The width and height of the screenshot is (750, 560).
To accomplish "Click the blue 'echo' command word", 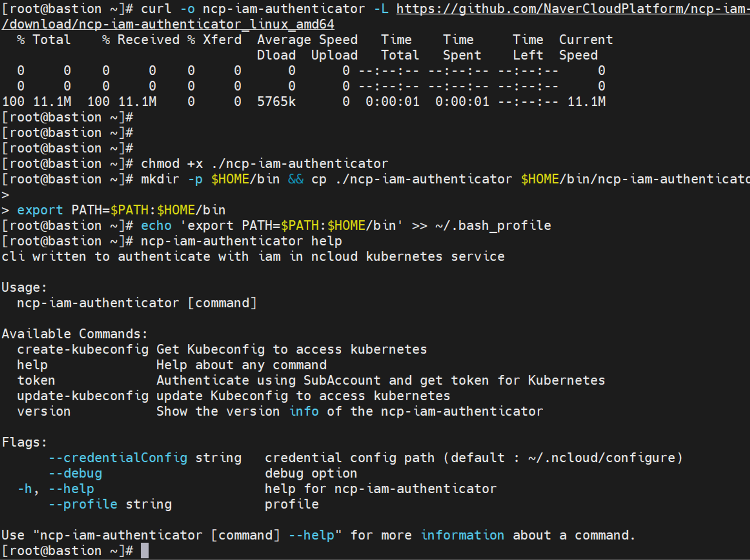I will click(156, 226).
